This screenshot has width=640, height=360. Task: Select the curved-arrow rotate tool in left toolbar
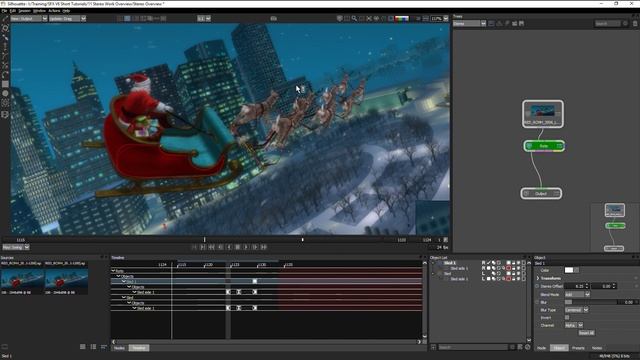coord(5,75)
